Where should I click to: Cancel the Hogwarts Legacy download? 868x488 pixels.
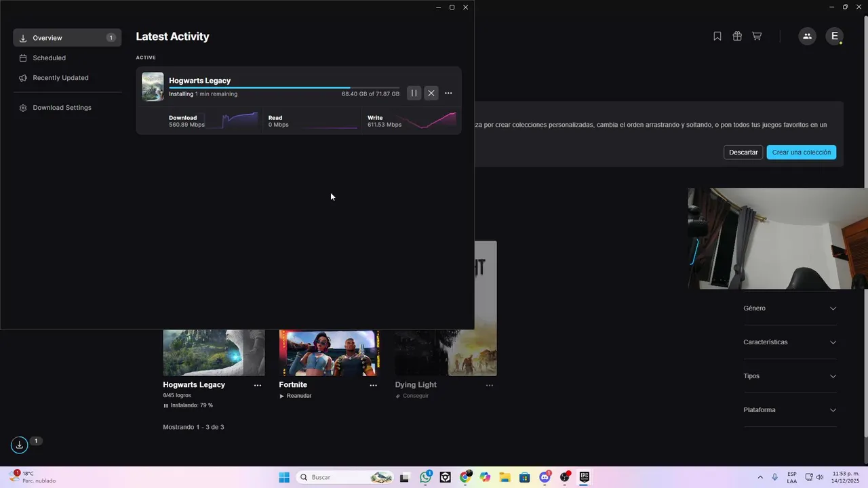[x=431, y=94]
